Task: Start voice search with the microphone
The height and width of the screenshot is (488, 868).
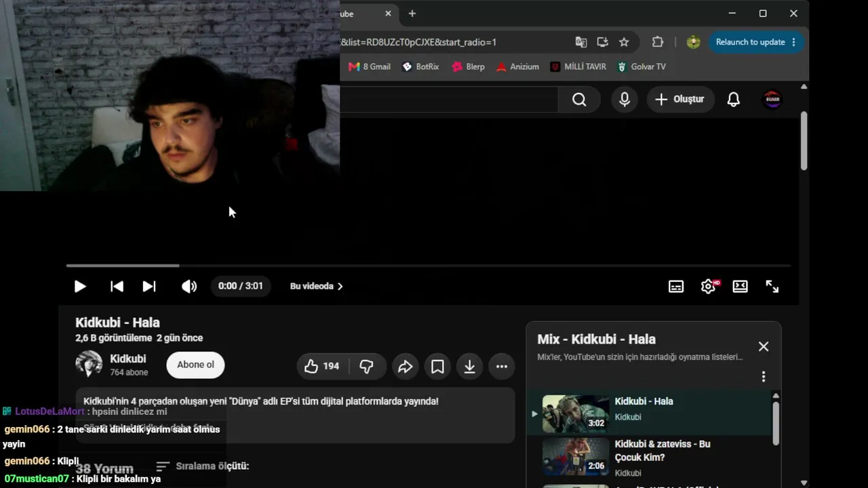Action: click(625, 100)
